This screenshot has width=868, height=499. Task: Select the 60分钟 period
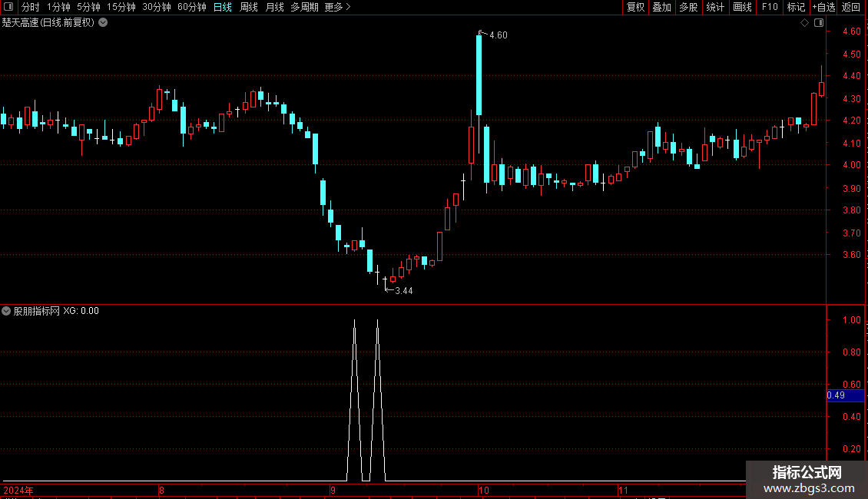coord(192,7)
